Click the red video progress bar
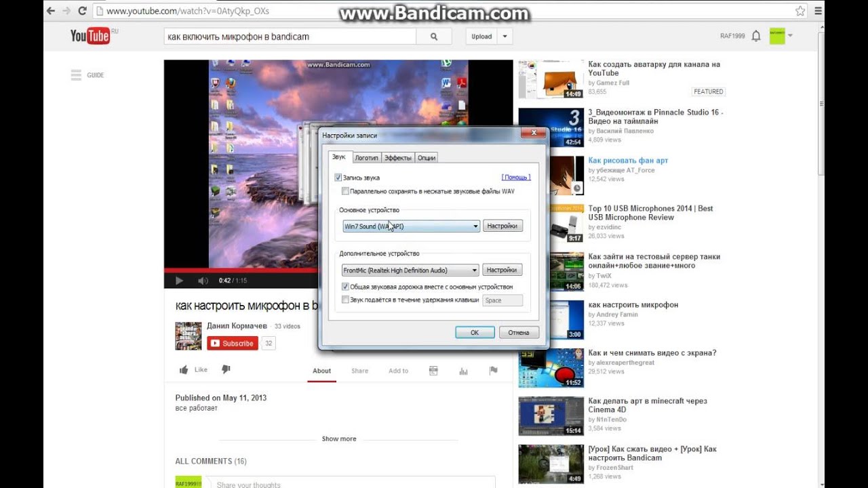This screenshot has width=868, height=488. pyautogui.click(x=241, y=270)
